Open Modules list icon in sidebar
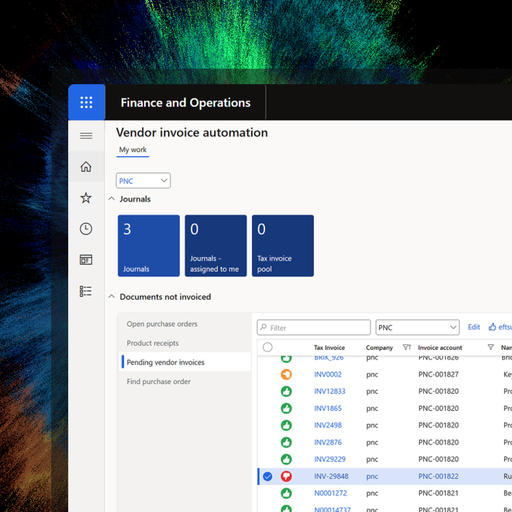Image resolution: width=512 pixels, height=512 pixels. coord(86,291)
